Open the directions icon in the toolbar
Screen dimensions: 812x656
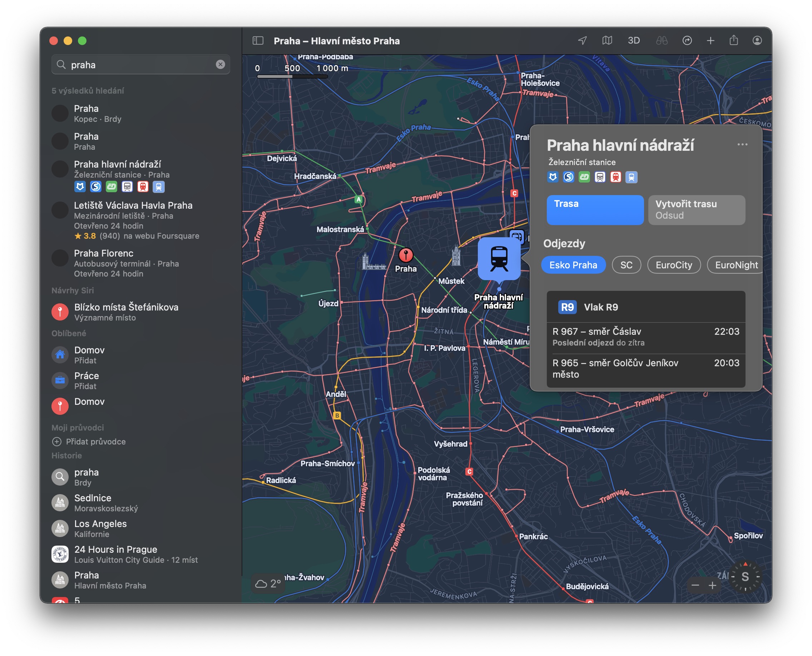pyautogui.click(x=687, y=41)
